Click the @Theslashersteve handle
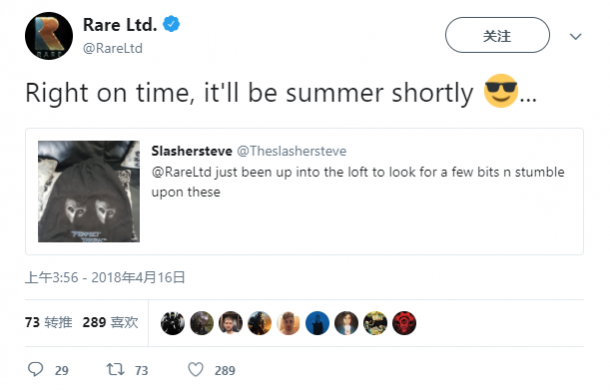 point(292,151)
